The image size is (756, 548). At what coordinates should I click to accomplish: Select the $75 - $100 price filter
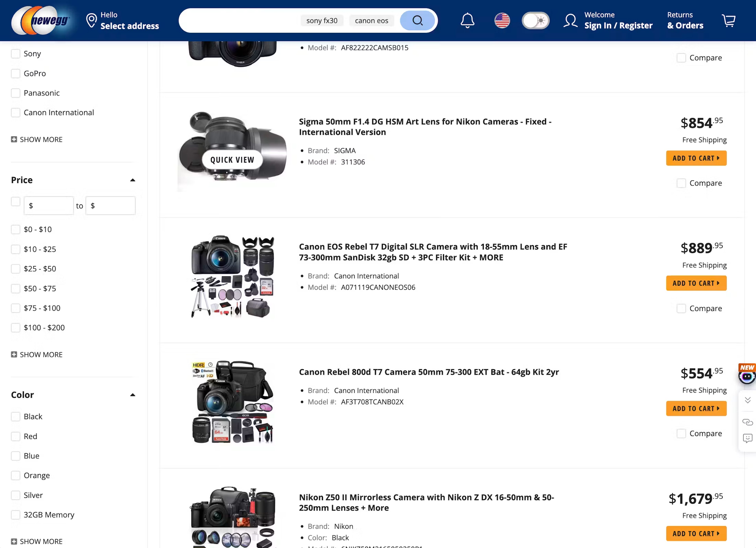click(15, 308)
